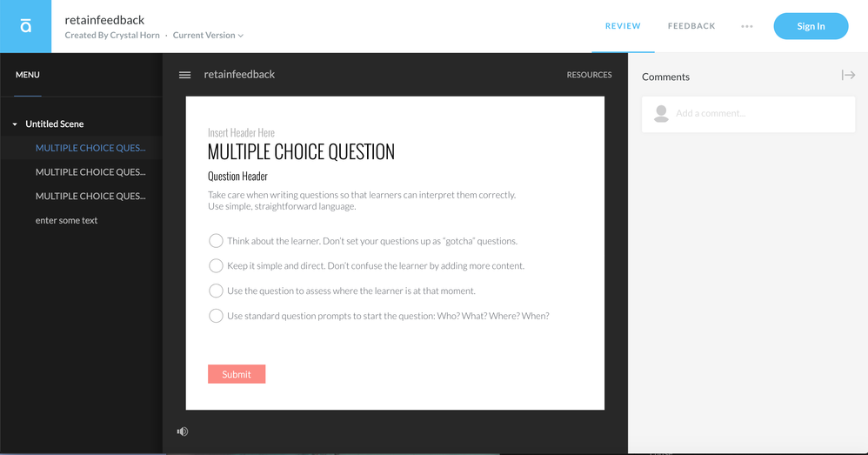
Task: Click the Add a comment field
Action: [757, 113]
